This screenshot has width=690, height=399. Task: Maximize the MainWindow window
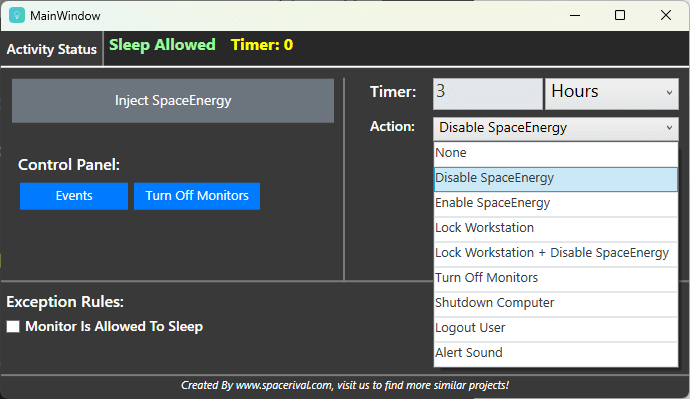point(620,15)
